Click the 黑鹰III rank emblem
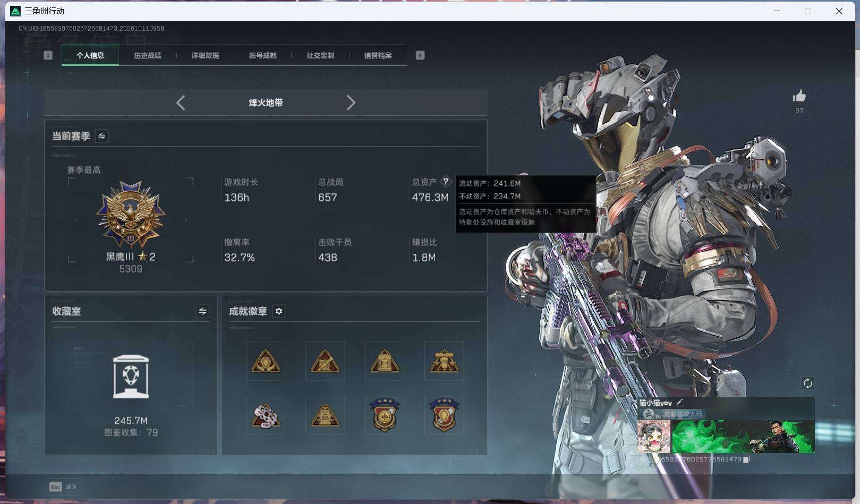 coord(131,214)
